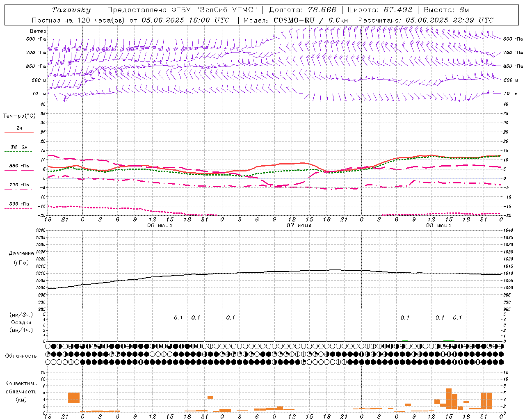Click "500 гПа" in the temperature legend
Image resolution: width=525 pixels, height=420 pixels.
[x=19, y=203]
